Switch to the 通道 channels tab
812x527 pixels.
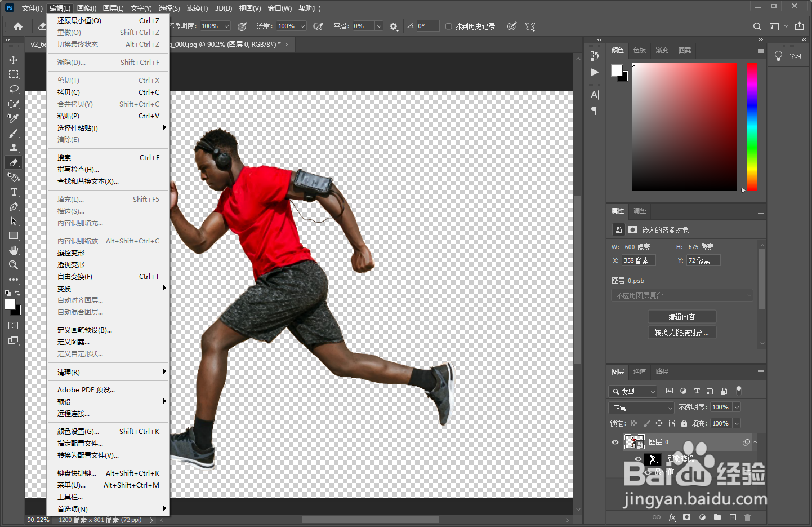coord(640,371)
